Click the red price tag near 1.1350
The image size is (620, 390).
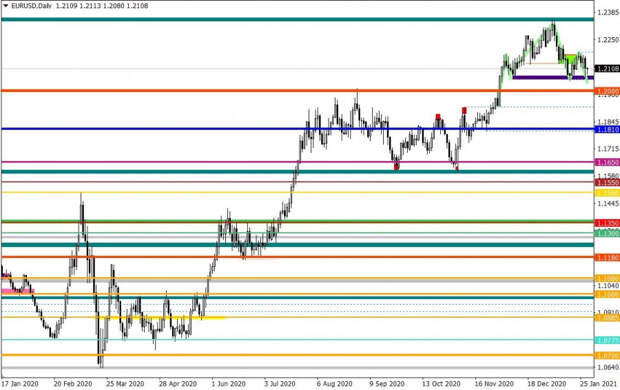click(607, 223)
